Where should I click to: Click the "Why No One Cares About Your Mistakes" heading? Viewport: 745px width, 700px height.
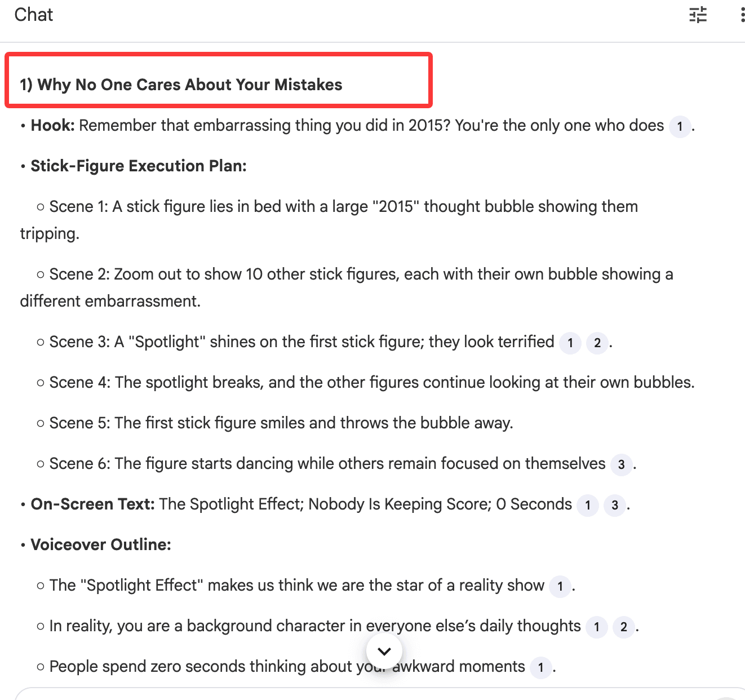pos(181,85)
